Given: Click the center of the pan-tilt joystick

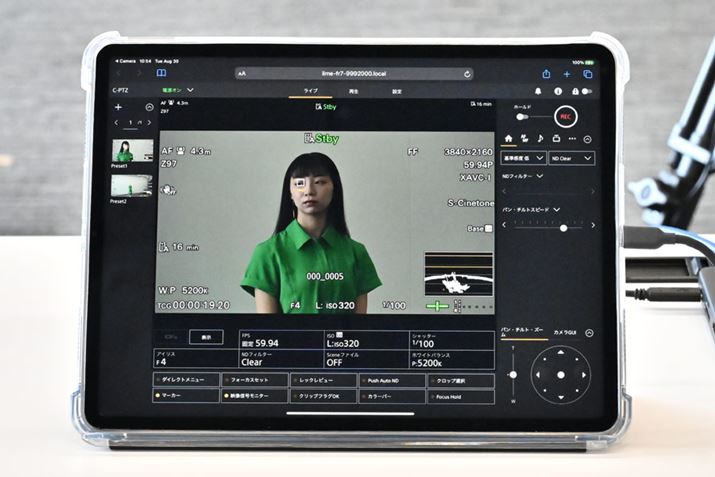Looking at the screenshot, I should click(560, 375).
